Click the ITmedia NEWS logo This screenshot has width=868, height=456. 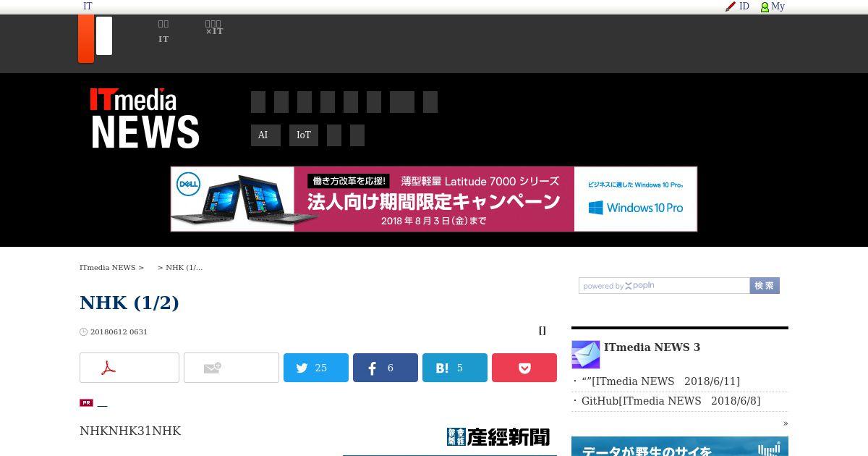pyautogui.click(x=145, y=118)
